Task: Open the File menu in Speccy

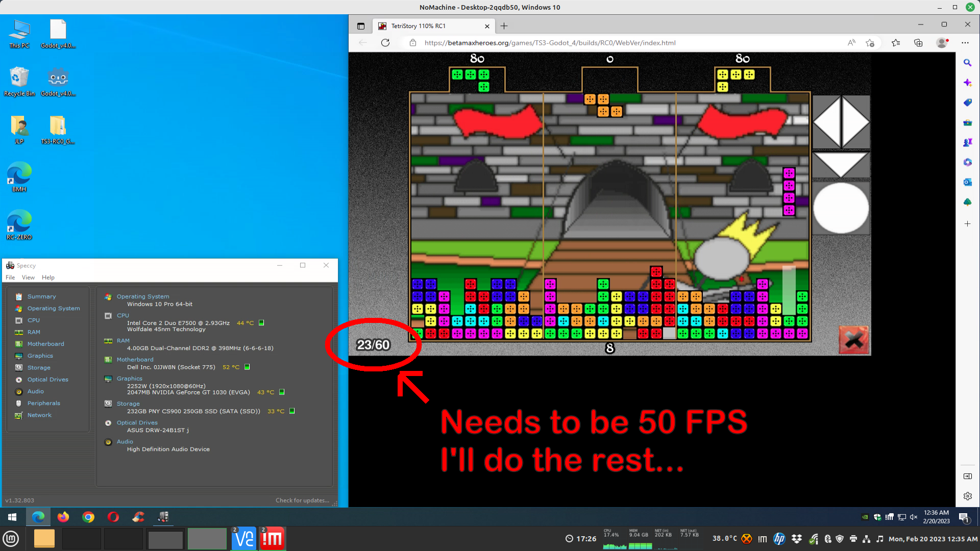Action: 10,278
